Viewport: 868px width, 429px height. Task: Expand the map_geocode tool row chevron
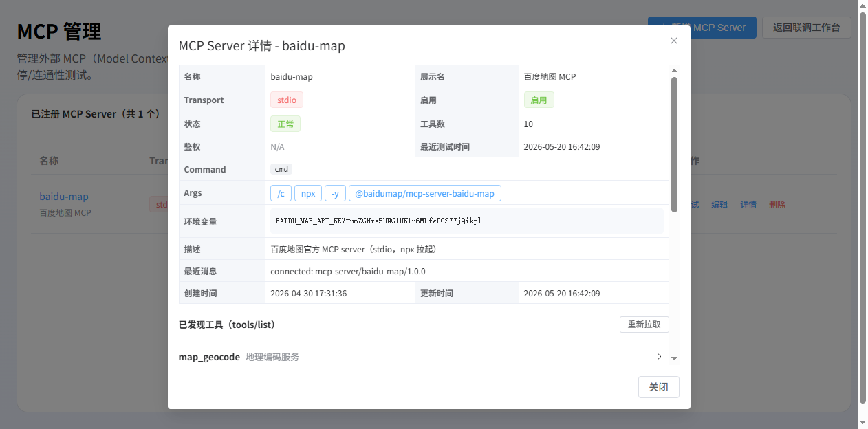click(x=659, y=357)
